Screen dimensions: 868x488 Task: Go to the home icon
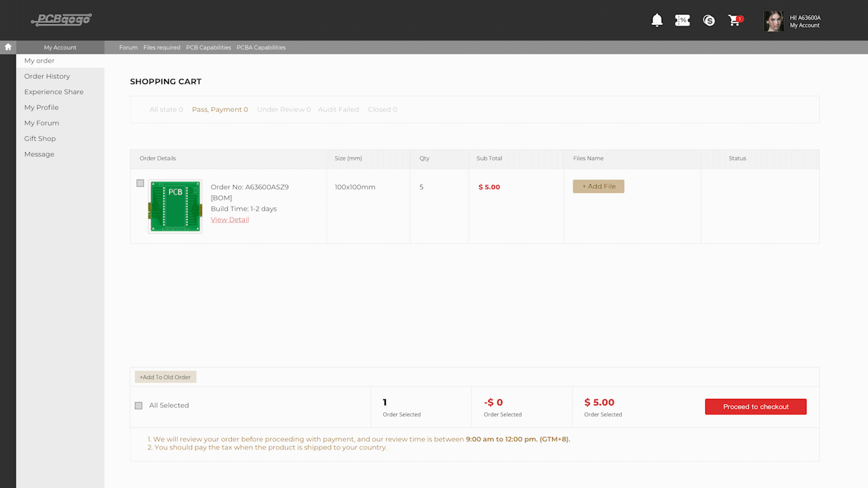coord(8,47)
